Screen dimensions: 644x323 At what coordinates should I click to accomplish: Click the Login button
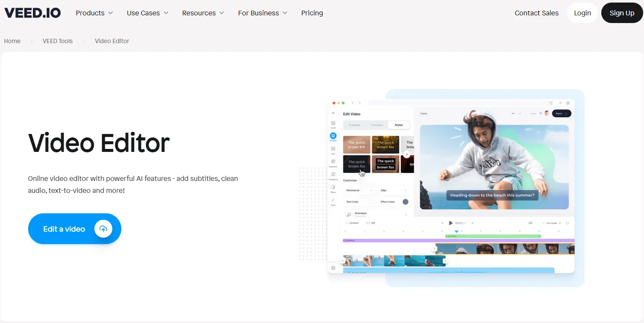pos(583,13)
